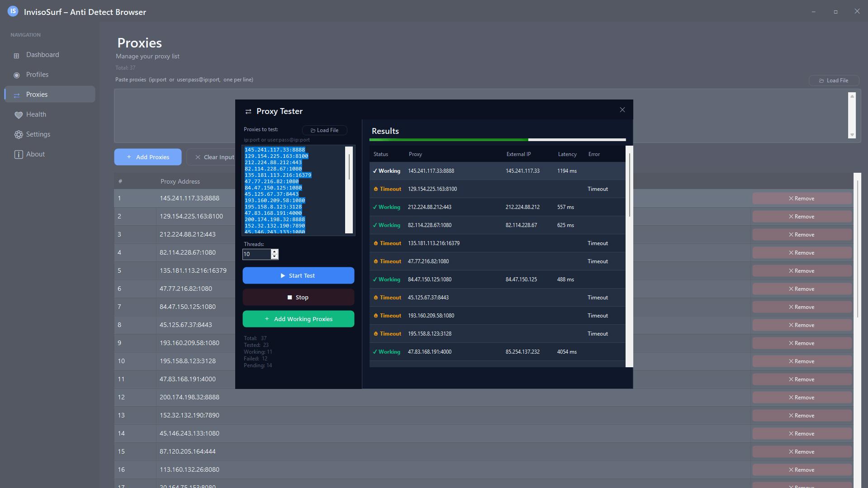Decrease the Threads value with down arrow
This screenshot has width=868, height=488.
pyautogui.click(x=274, y=256)
